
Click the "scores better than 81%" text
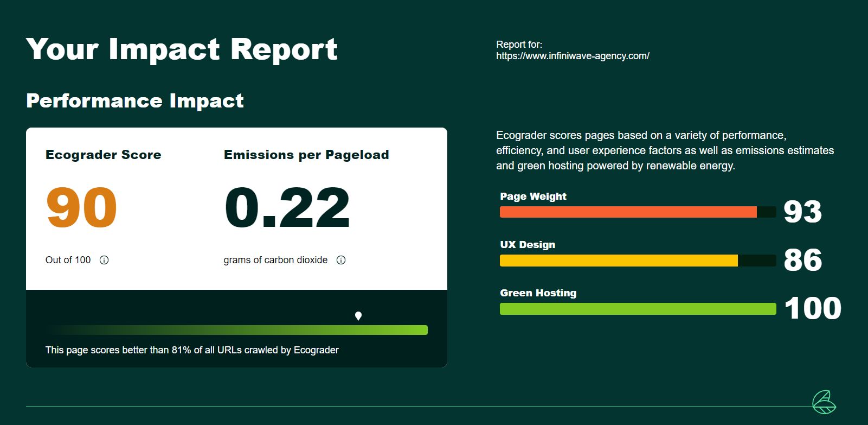(x=192, y=350)
